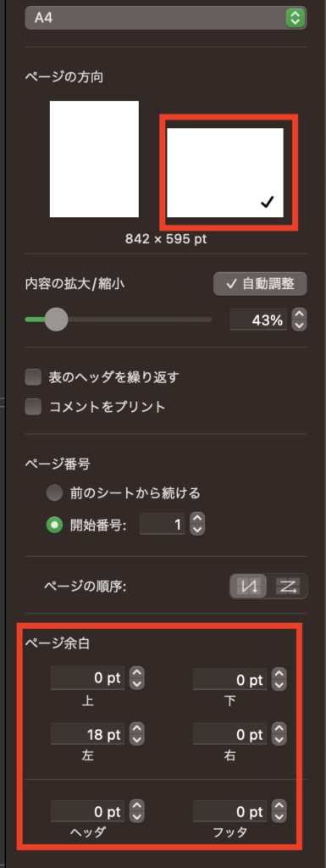Increase scale percentage with stepper up arrow
The height and width of the screenshot is (868, 326).
[299, 314]
